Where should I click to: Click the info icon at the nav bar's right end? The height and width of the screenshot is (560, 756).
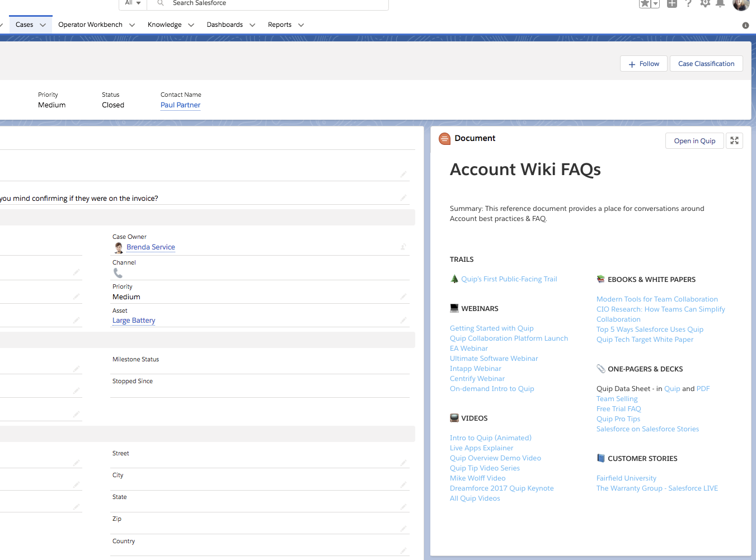coord(745,25)
